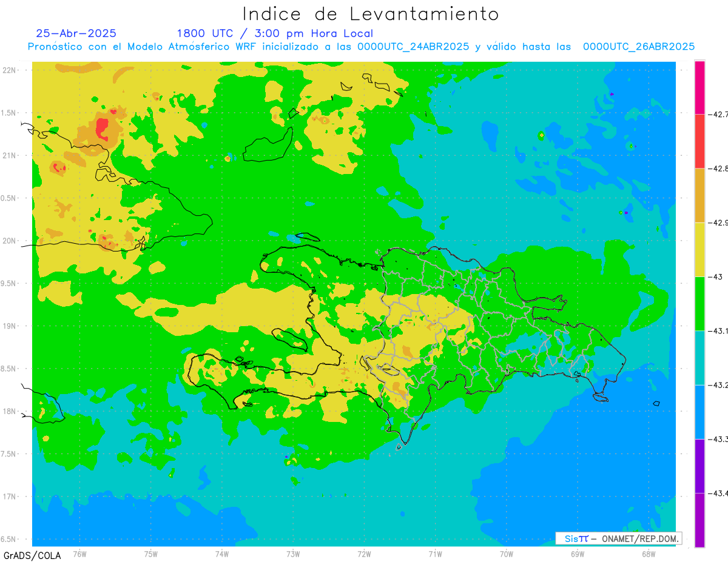Click the 'SisTT - ONAMET/REP.DOM.' label box

click(x=619, y=538)
